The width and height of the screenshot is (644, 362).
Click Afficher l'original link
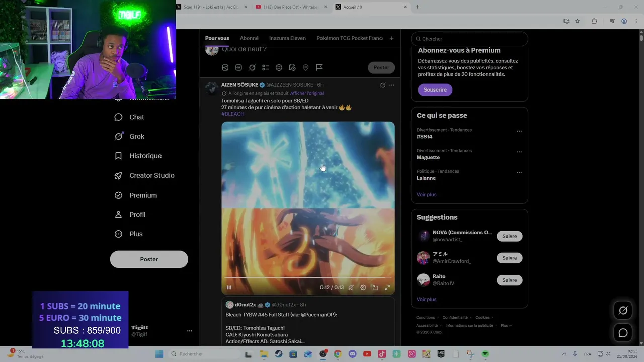tap(307, 93)
